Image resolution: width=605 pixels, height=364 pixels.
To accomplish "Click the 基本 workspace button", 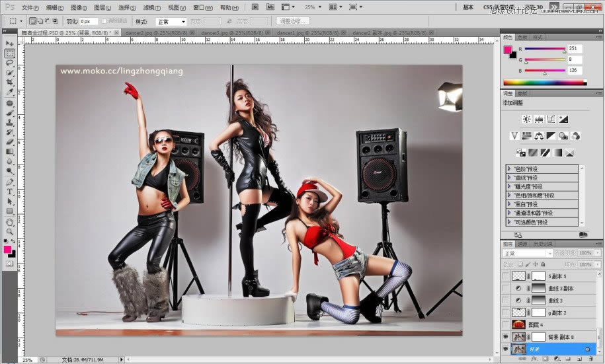I will (x=468, y=7).
